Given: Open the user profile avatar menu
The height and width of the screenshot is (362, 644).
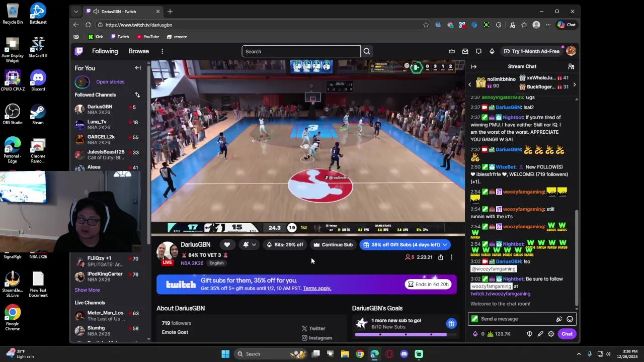Looking at the screenshot, I should [571, 51].
